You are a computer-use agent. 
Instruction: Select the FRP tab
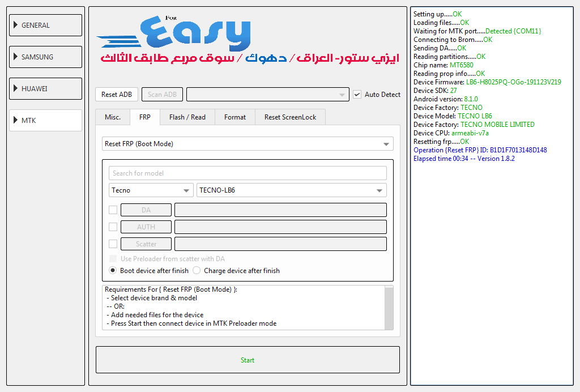145,117
